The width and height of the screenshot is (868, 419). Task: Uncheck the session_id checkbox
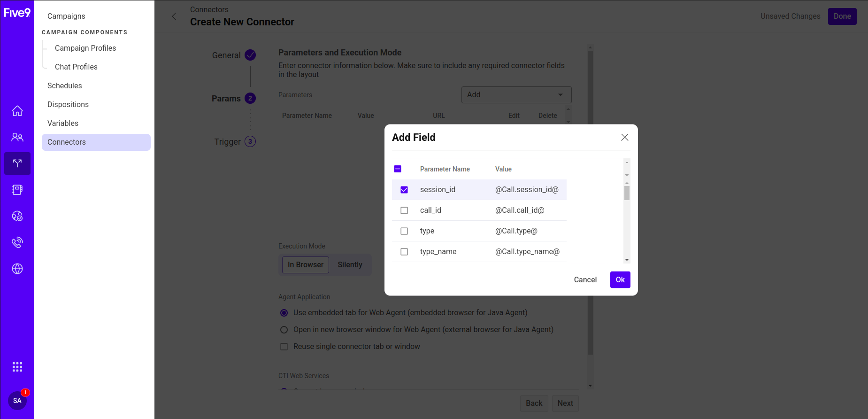(x=404, y=190)
